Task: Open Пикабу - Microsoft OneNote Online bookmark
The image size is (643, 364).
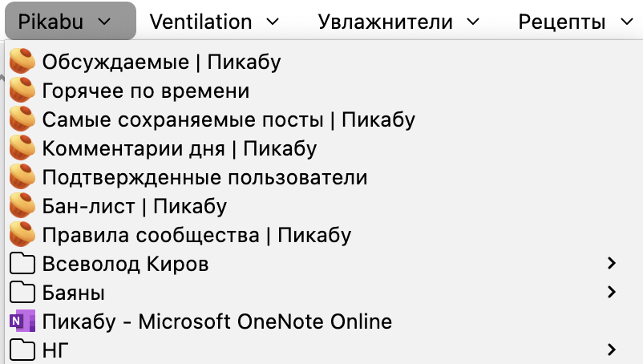Action: click(216, 322)
